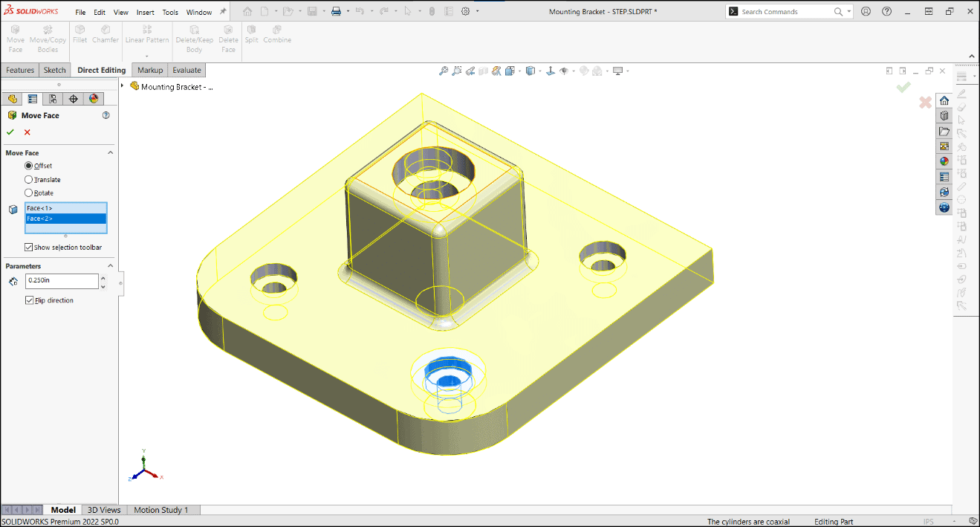This screenshot has width=980, height=527.
Task: Open the Options gear dropdown arrow
Action: click(x=477, y=11)
